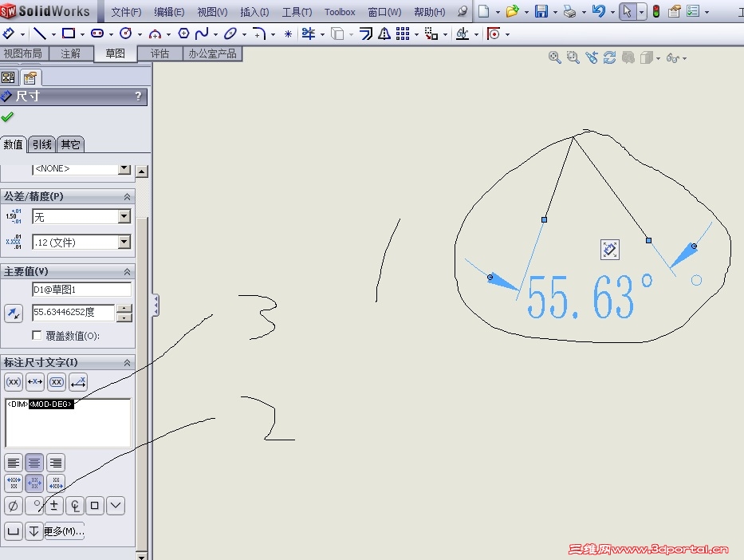
Task: Set dimension text left justify
Action: pyautogui.click(x=14, y=463)
